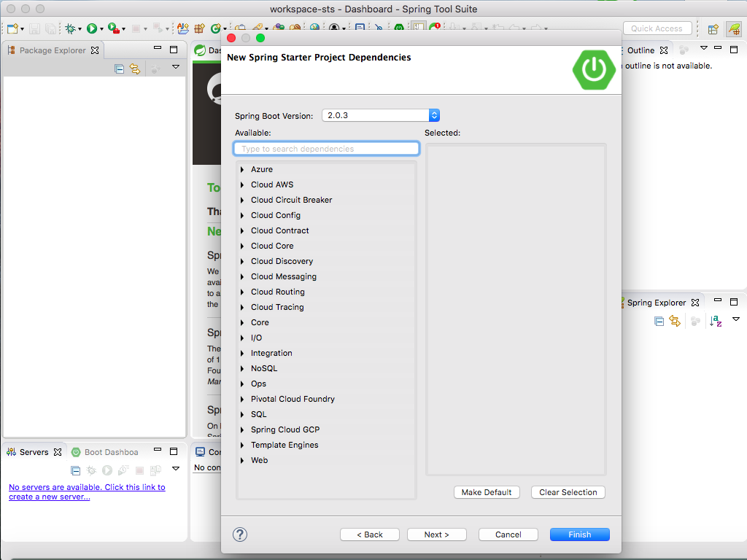747x560 pixels.
Task: Expand the SQL dependency category
Action: (x=242, y=414)
